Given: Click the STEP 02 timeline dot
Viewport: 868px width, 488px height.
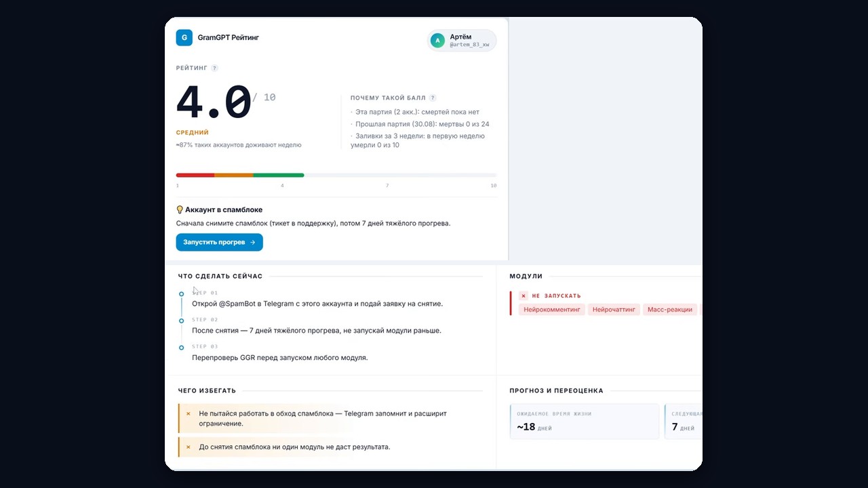Looking at the screenshot, I should (x=181, y=321).
